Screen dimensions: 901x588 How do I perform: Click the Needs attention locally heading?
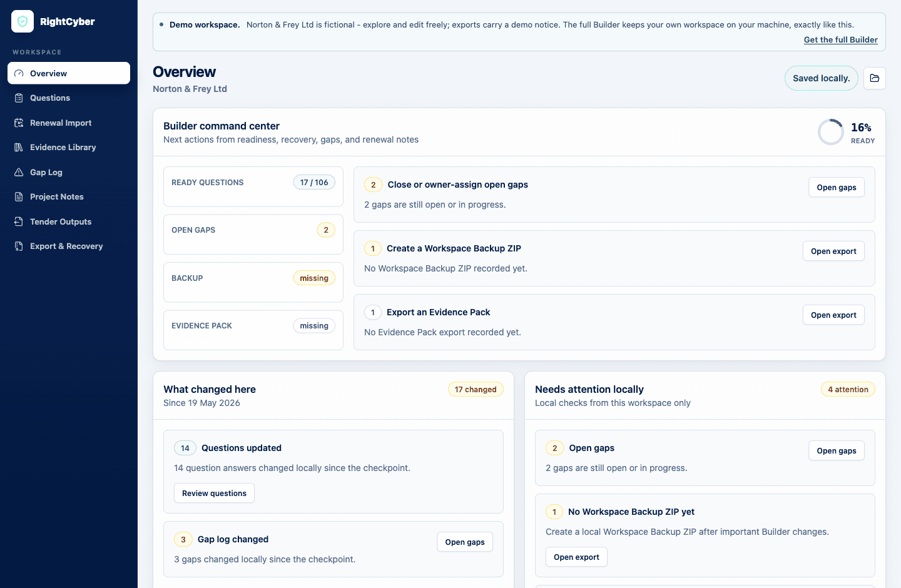589,390
